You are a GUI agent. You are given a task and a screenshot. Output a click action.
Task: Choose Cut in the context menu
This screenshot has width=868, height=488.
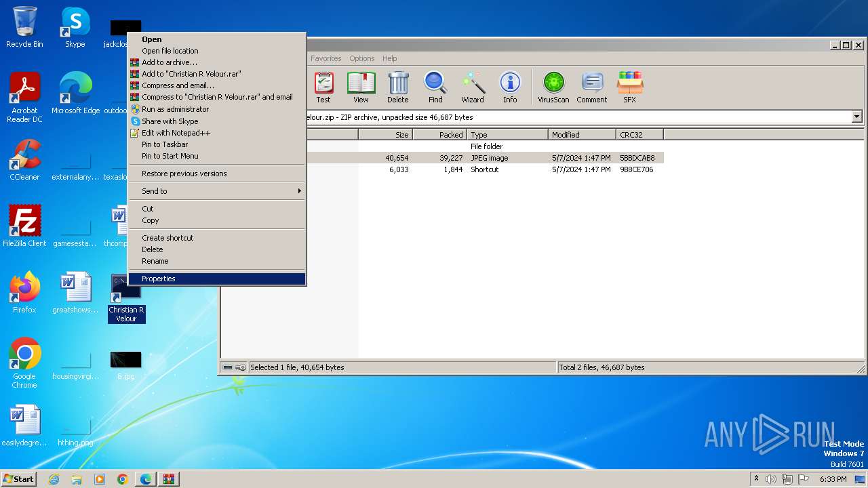(217, 209)
